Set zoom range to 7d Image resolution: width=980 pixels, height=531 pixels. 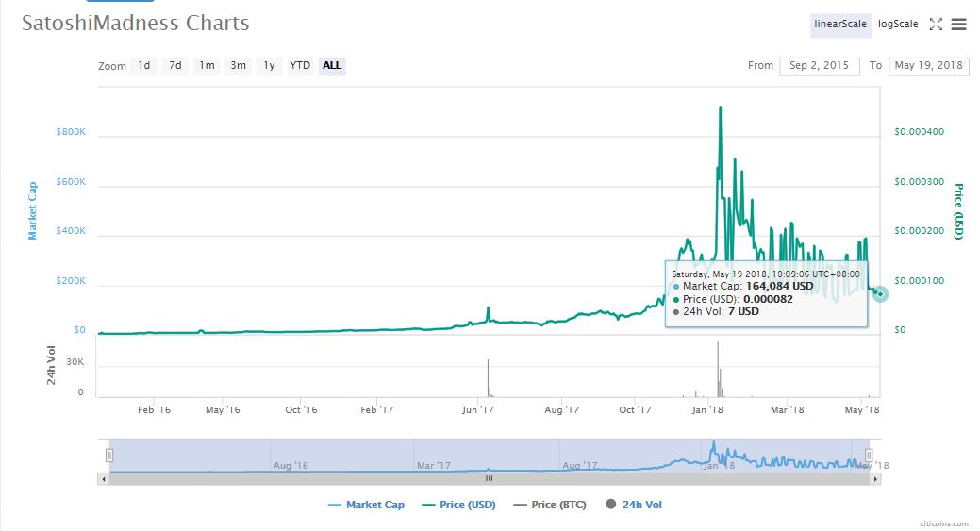(175, 66)
